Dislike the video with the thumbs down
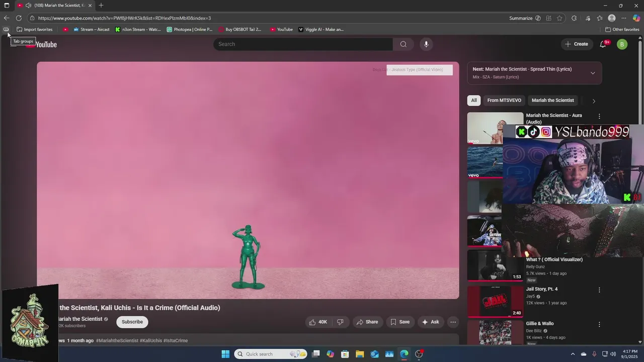 [x=340, y=322]
